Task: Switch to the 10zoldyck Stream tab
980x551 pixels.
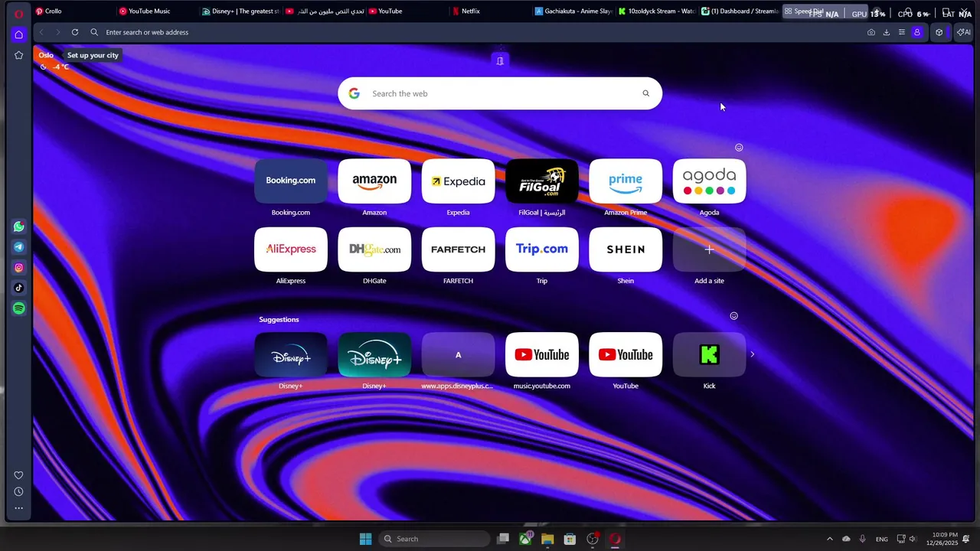Action: click(x=656, y=11)
